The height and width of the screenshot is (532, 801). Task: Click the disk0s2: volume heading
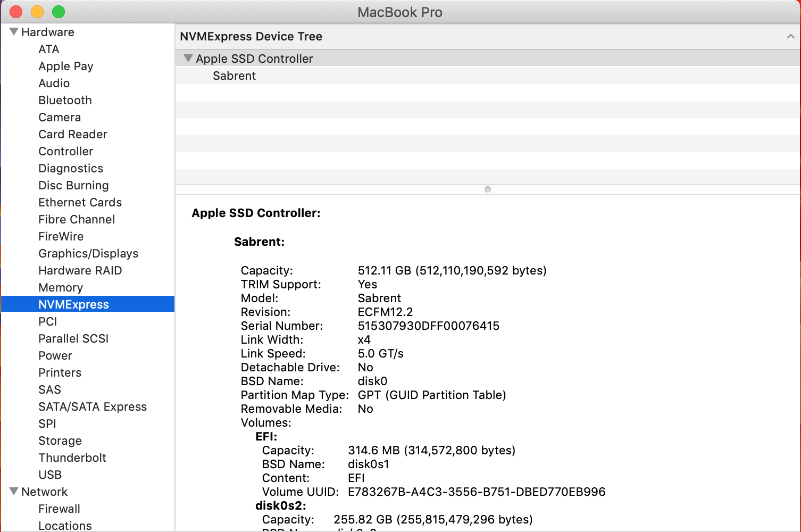281,505
